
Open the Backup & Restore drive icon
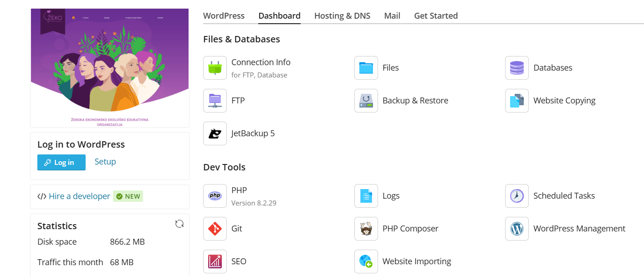click(x=366, y=101)
